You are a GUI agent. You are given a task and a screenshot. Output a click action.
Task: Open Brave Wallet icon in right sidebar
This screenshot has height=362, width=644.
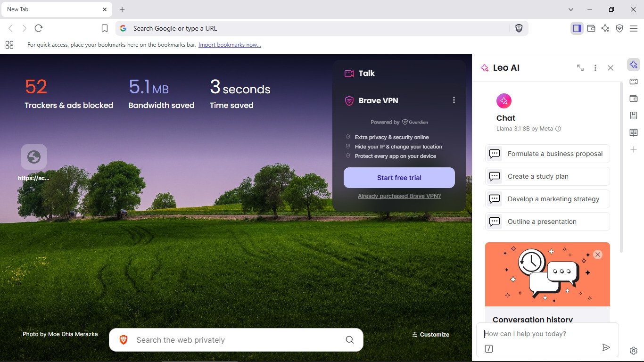tap(634, 99)
